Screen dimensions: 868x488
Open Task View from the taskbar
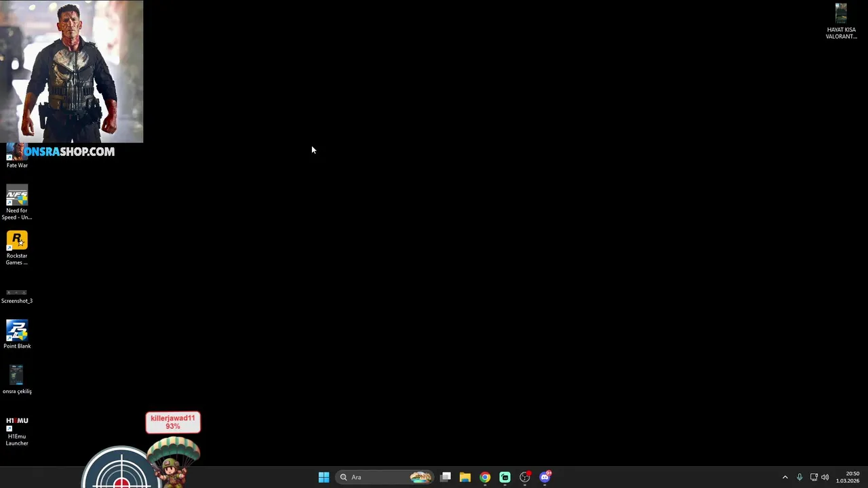point(446,477)
